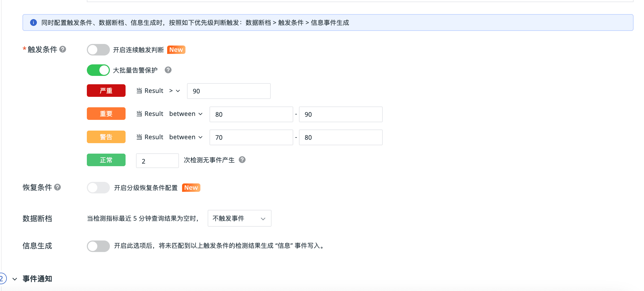Viewport: 644px width, 291px height.
Task: Click help icon next to 触发条件
Action: coord(63,49)
